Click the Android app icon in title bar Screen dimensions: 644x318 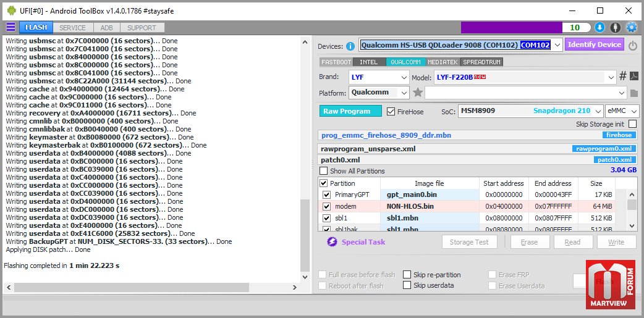(12, 10)
